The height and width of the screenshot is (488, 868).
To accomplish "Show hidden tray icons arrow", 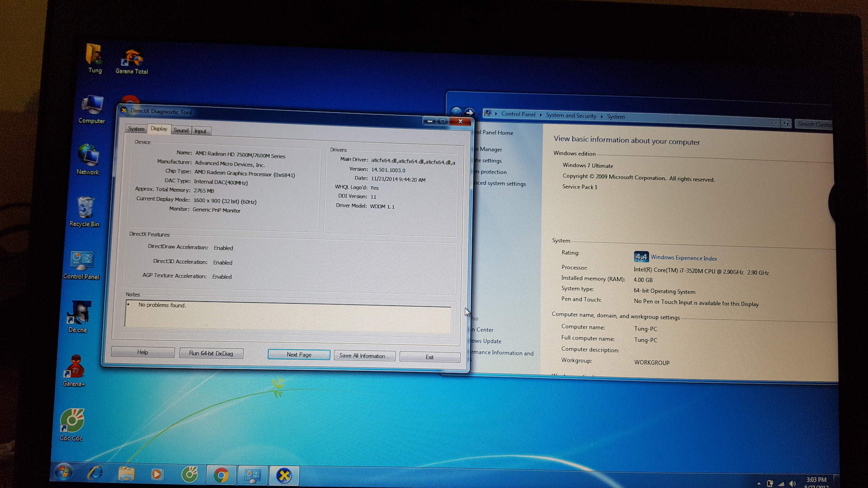I will coord(759,483).
